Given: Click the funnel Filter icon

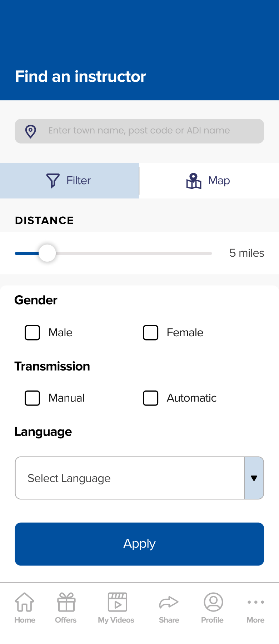Looking at the screenshot, I should tap(53, 181).
